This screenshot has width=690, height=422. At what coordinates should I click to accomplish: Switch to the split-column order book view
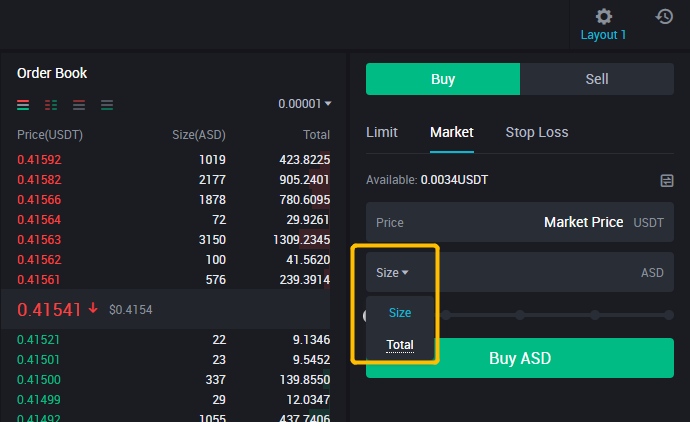(x=51, y=104)
